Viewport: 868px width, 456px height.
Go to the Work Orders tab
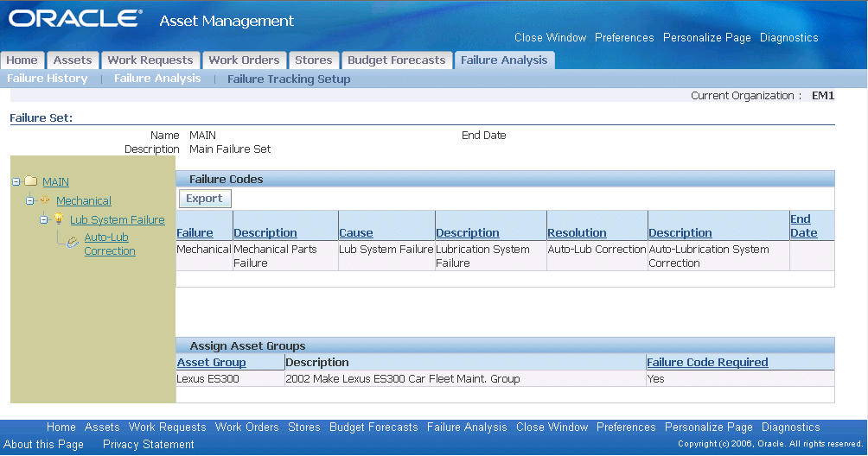click(x=244, y=60)
